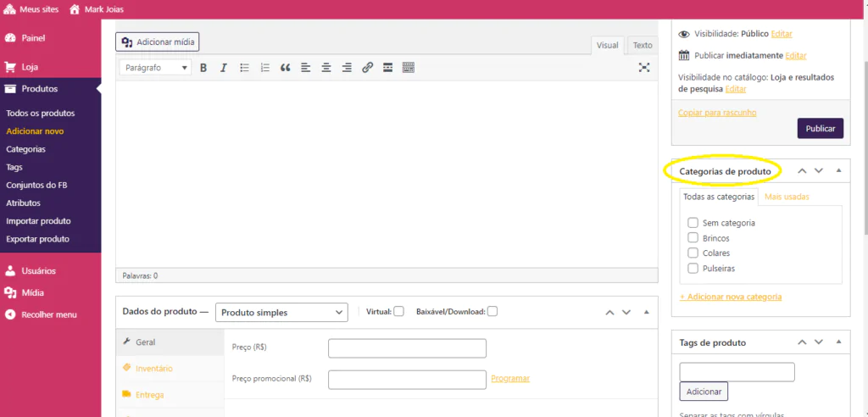
Task: Align text center
Action: tap(326, 68)
